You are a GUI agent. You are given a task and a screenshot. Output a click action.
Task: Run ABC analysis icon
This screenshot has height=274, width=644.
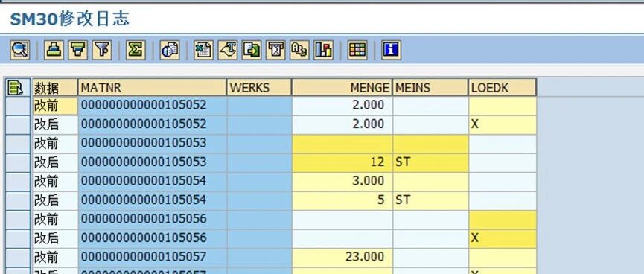pos(300,50)
